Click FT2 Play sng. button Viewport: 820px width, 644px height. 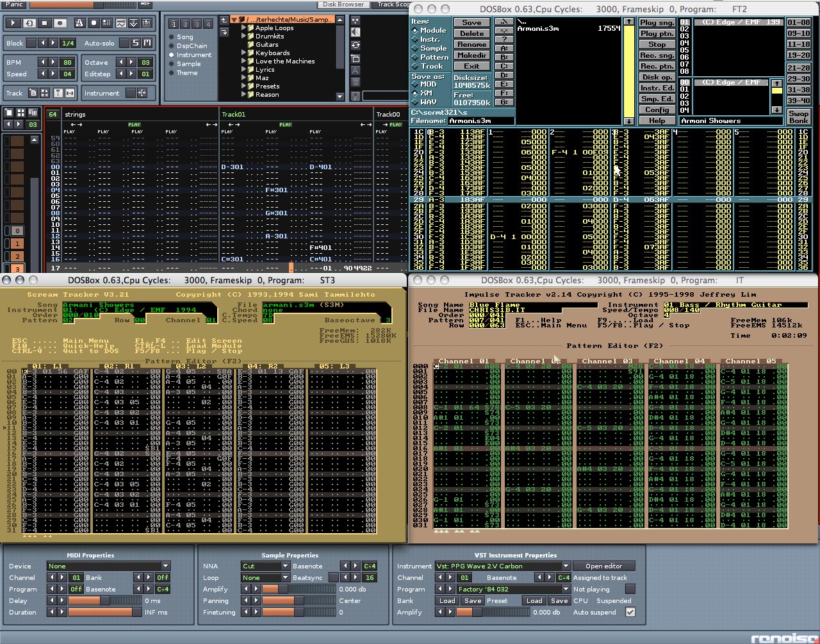[657, 22]
